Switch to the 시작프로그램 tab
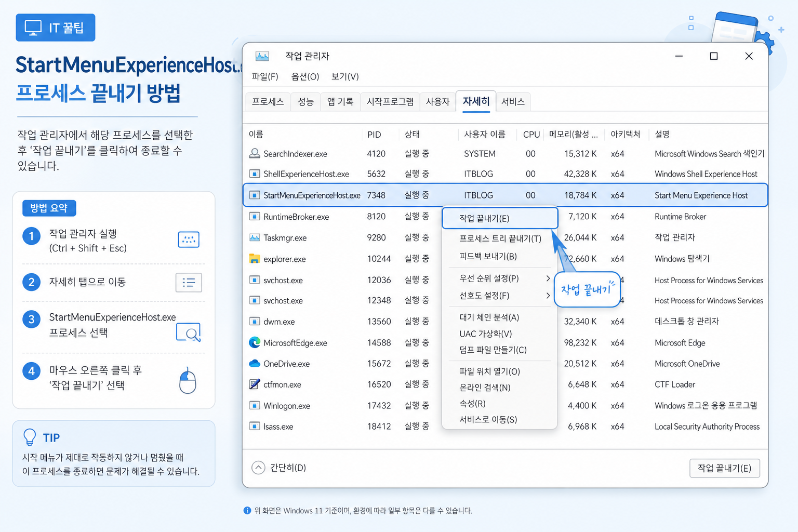798x532 pixels. click(x=390, y=102)
